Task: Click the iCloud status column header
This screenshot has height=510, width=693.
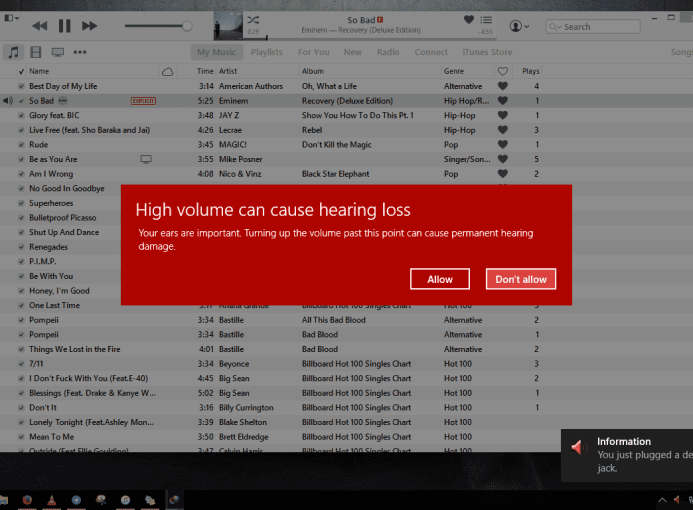Action: (x=168, y=72)
